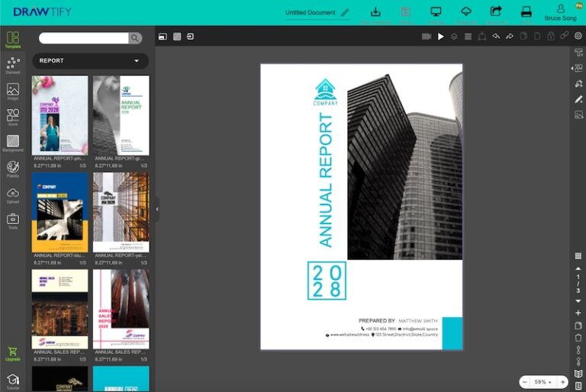586x392 pixels.
Task: Expand the REPORT category dropdown
Action: (91, 60)
